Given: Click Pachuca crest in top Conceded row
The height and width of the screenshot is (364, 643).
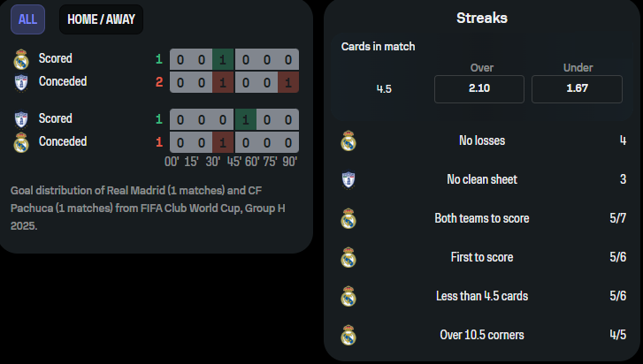Looking at the screenshot, I should pyautogui.click(x=21, y=82).
